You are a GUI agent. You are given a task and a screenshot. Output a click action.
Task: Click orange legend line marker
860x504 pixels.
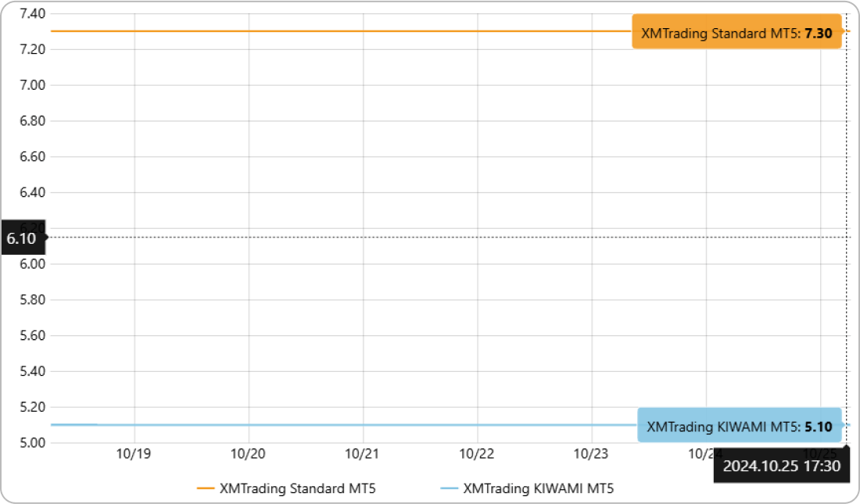click(x=206, y=488)
